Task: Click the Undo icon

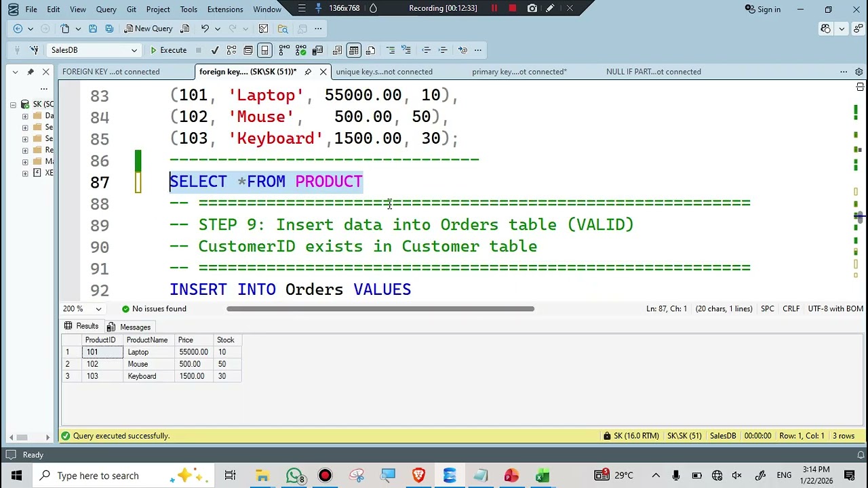Action: [205, 28]
